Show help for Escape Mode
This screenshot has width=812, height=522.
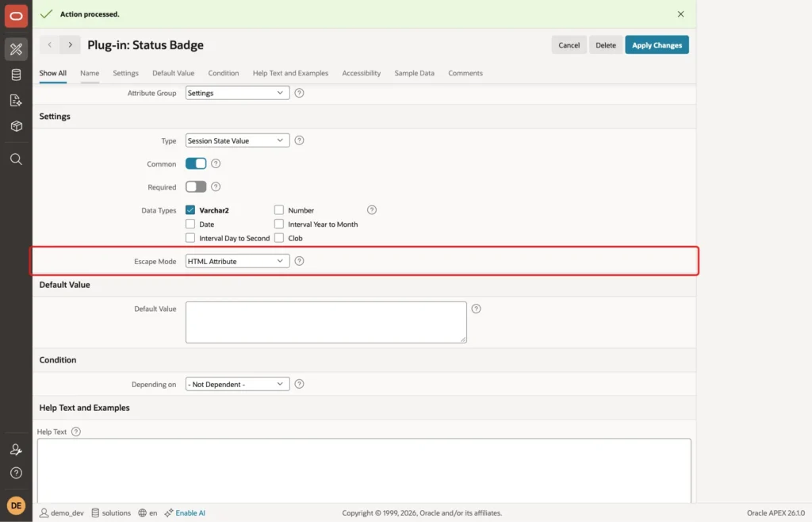click(299, 261)
